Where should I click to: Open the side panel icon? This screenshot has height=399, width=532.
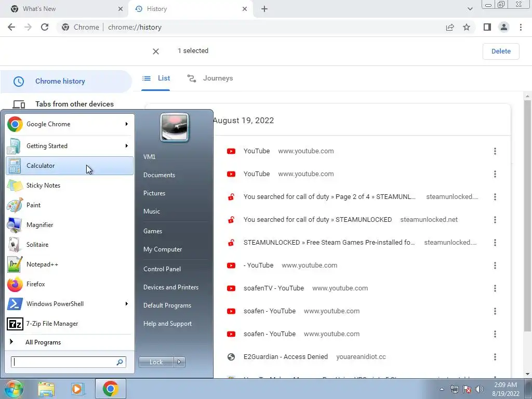(x=487, y=27)
